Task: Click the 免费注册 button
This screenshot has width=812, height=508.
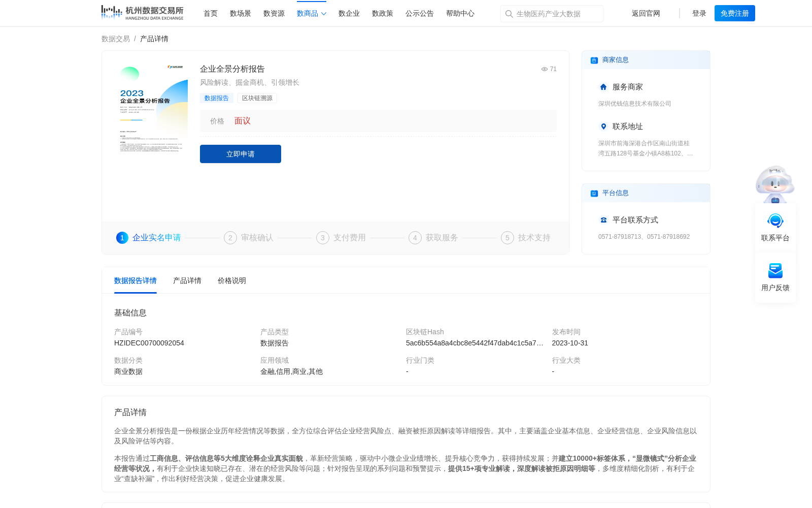Action: click(735, 13)
